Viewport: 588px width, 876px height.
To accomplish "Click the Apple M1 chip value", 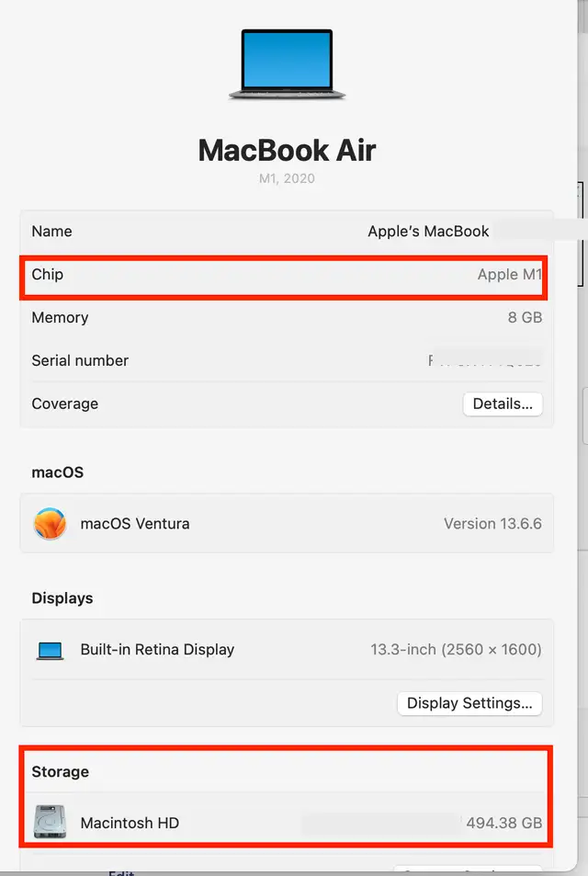I will point(509,274).
